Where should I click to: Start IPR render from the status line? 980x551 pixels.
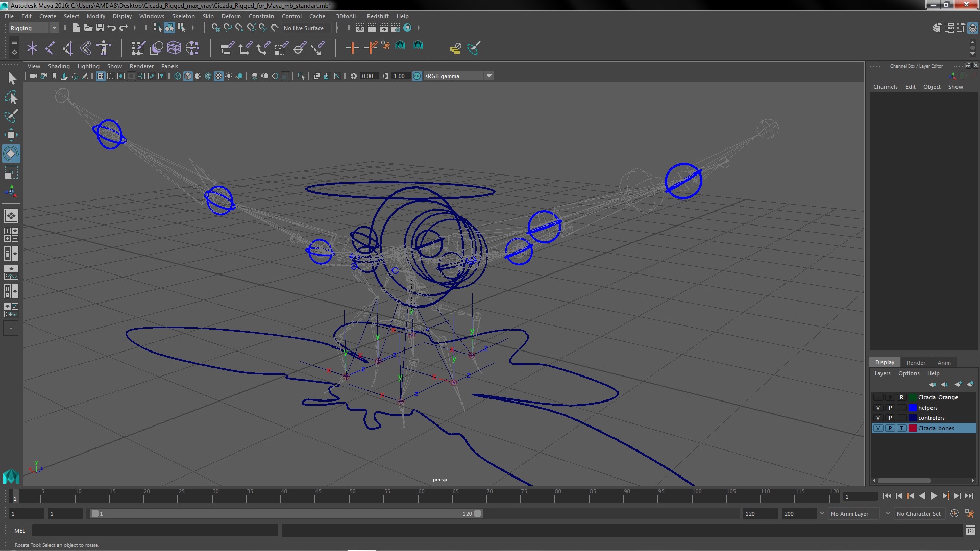[x=384, y=28]
